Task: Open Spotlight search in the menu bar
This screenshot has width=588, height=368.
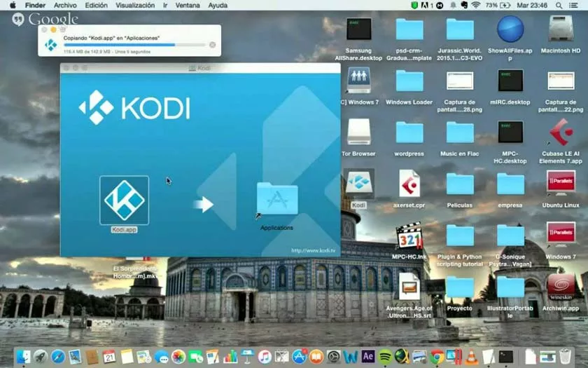Action: 559,6
